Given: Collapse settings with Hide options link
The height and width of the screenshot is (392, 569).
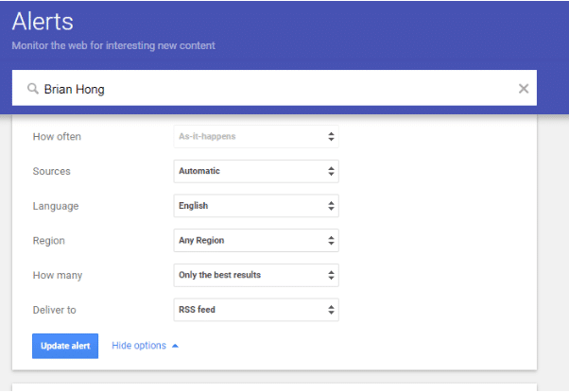Looking at the screenshot, I should pyautogui.click(x=146, y=346).
